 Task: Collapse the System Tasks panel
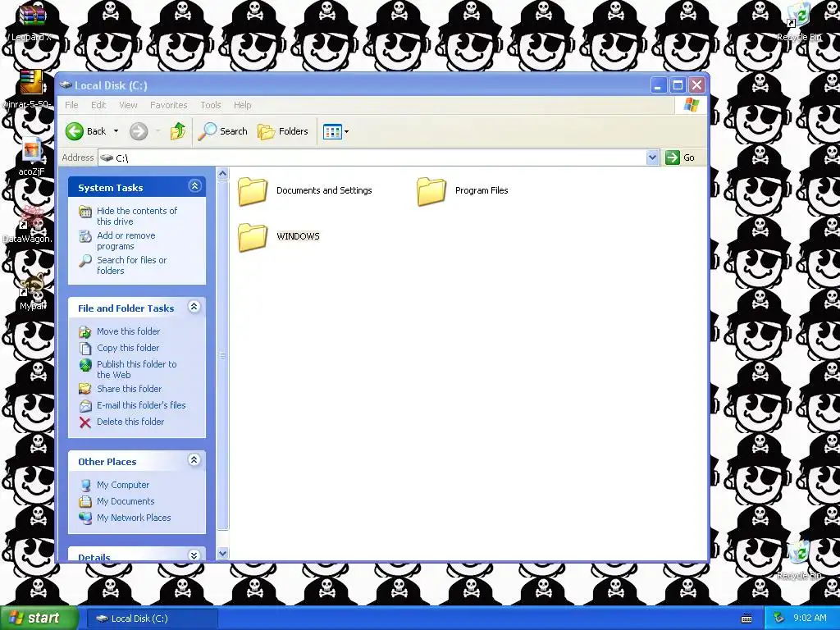point(194,186)
